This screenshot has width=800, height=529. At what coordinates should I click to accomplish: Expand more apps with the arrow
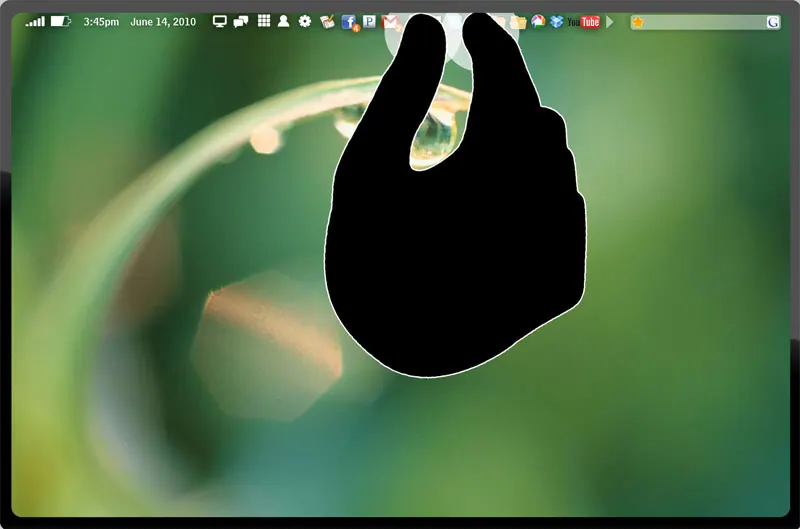click(x=610, y=22)
